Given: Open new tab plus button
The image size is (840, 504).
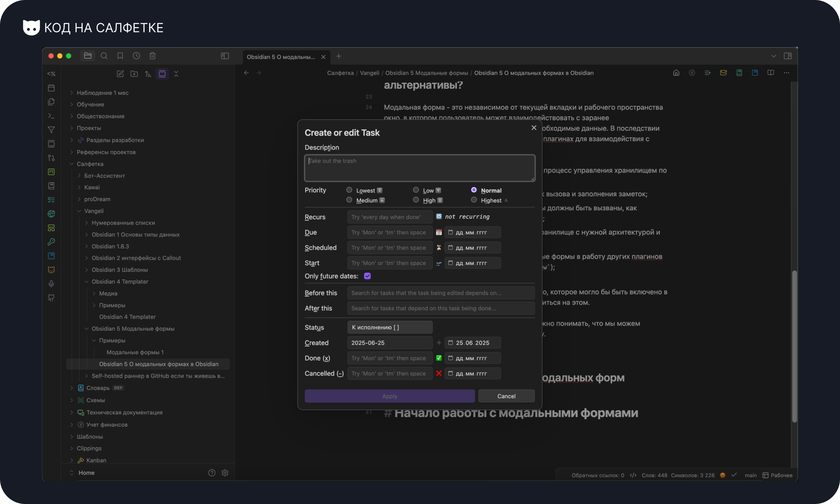Looking at the screenshot, I should [339, 56].
